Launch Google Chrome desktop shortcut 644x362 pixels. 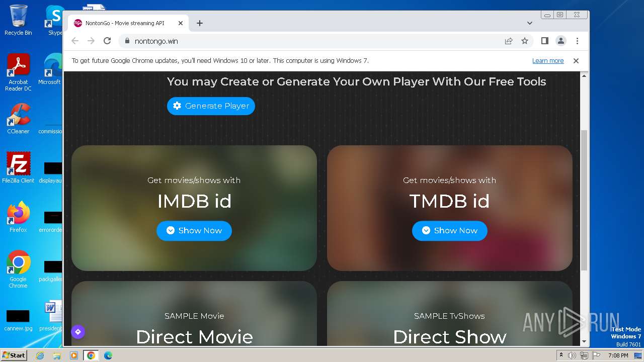[18, 269]
